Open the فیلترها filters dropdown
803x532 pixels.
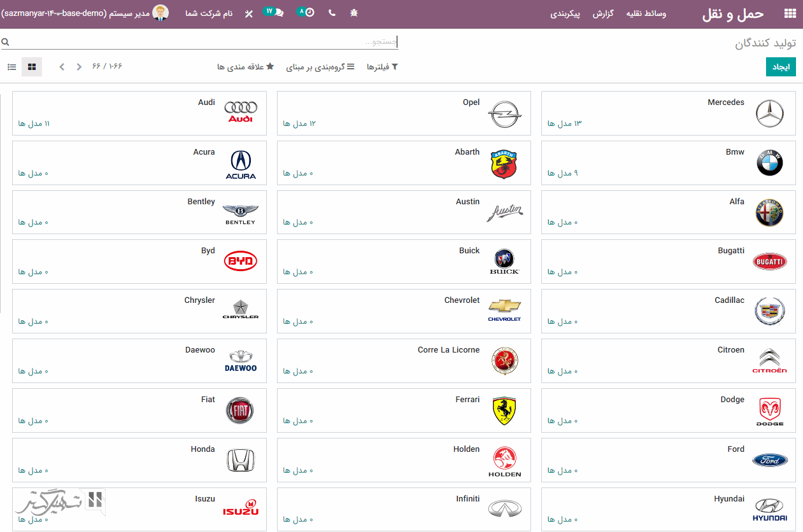[382, 67]
